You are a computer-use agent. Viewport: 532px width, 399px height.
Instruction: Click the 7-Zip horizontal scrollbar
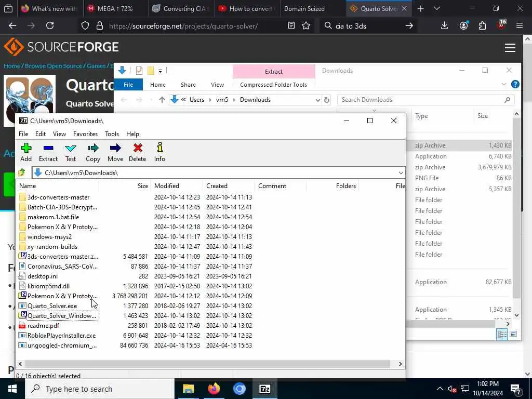pos(207,364)
